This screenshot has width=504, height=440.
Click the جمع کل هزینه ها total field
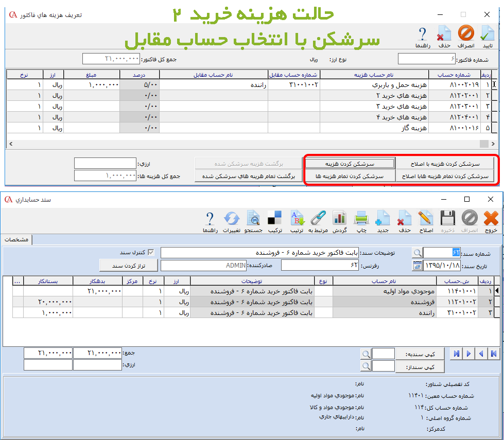105,176
